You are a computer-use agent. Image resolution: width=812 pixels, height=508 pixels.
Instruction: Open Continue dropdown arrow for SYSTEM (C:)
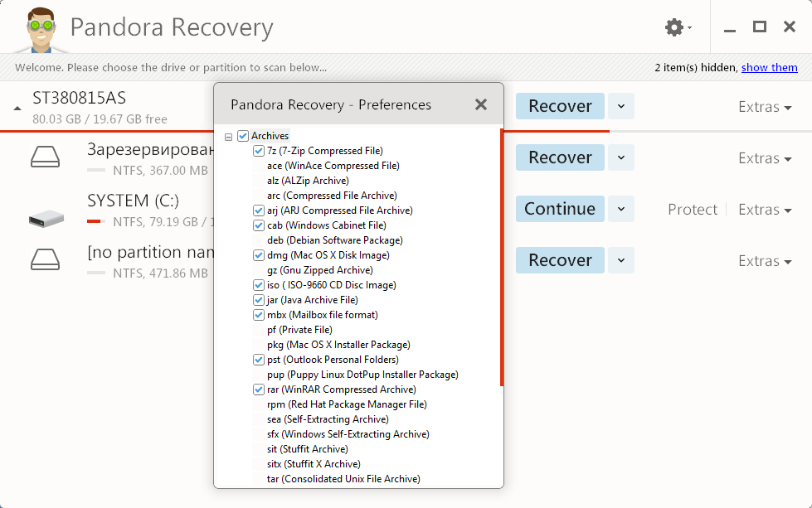click(x=621, y=209)
